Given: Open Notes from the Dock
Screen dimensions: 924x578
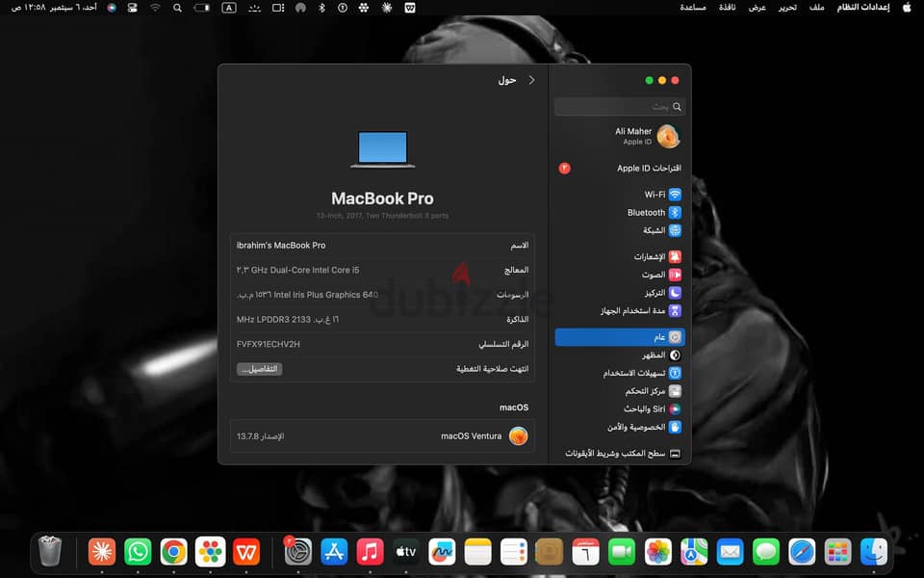Looking at the screenshot, I should pos(478,553).
